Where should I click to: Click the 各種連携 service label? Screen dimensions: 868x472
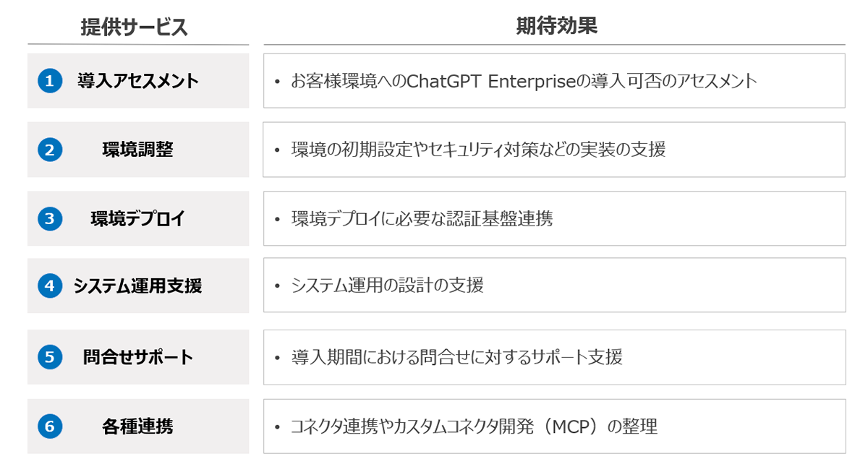coord(138,426)
